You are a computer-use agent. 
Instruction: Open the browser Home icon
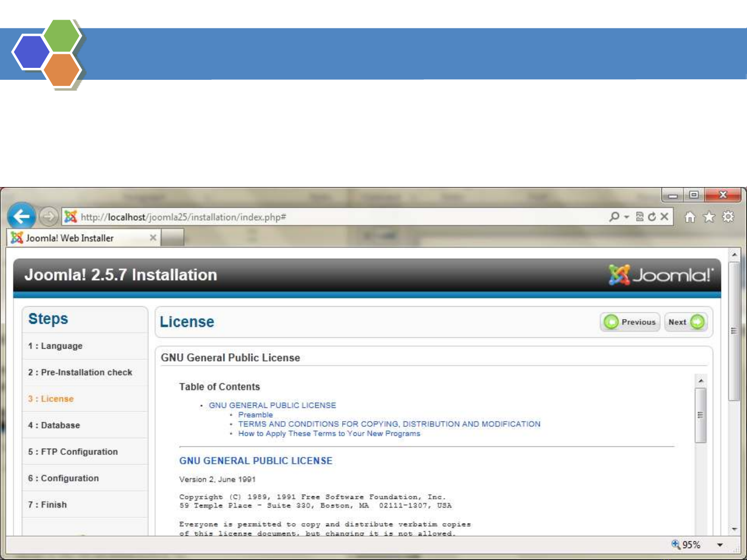690,217
